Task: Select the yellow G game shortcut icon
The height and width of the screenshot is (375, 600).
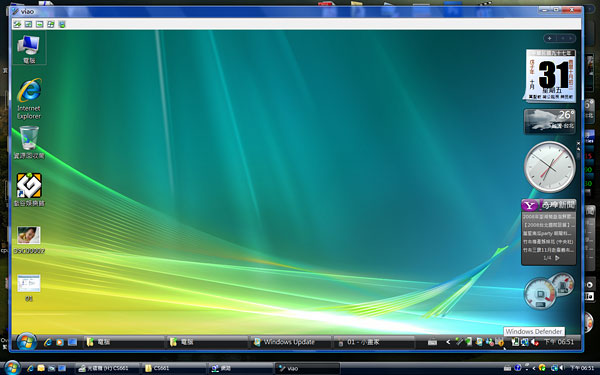Action: tap(29, 189)
